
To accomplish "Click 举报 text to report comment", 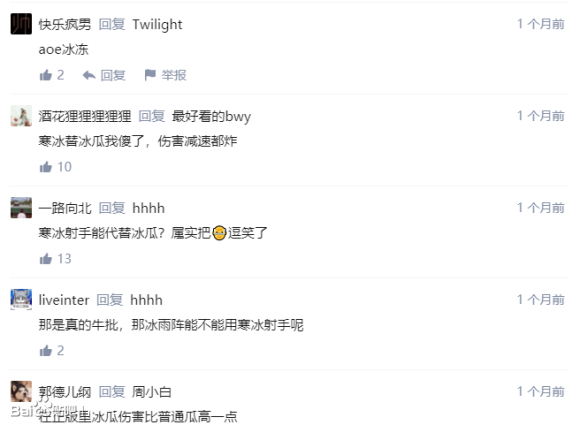I will pyautogui.click(x=173, y=75).
